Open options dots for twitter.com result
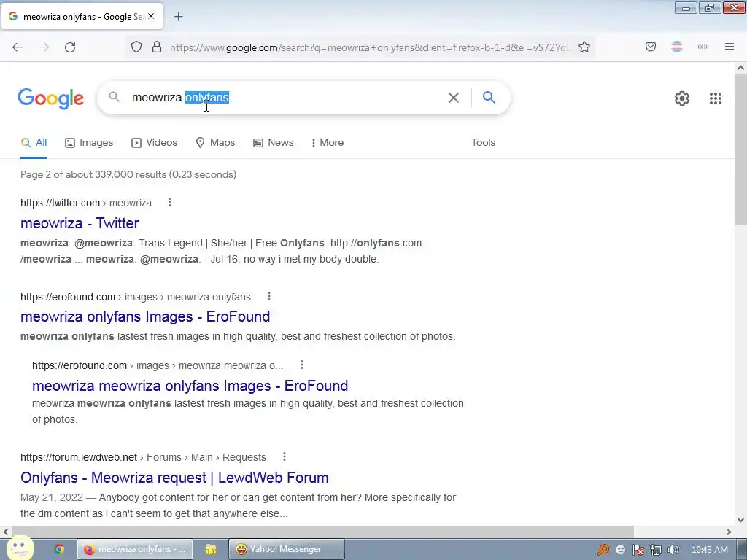This screenshot has width=747, height=560. (169, 203)
